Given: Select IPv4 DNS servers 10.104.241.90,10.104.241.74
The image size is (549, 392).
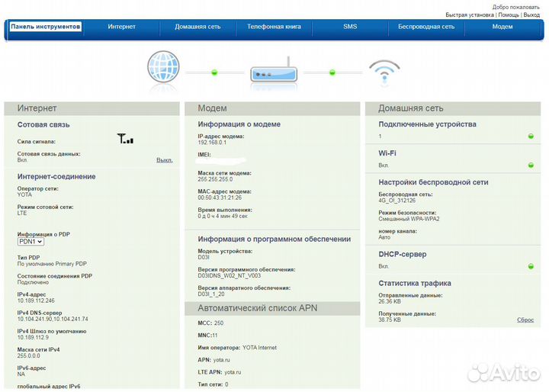Looking at the screenshot, I should (x=53, y=319).
